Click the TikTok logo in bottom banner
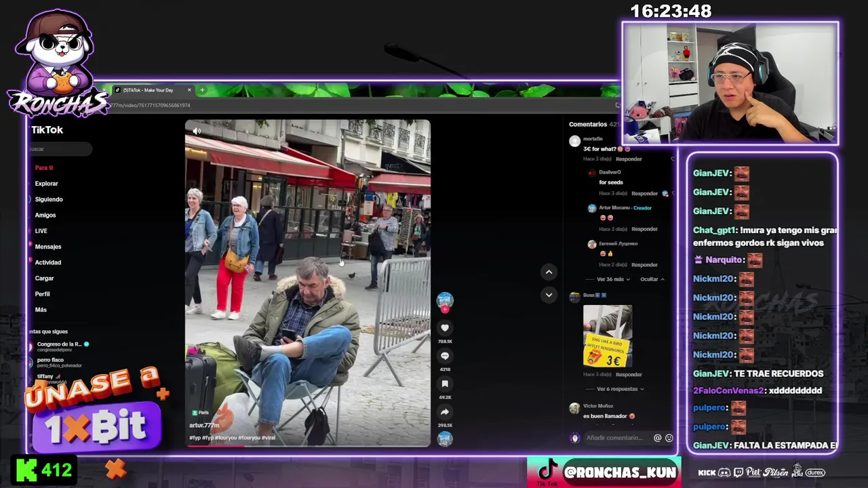868x488 pixels. (547, 472)
